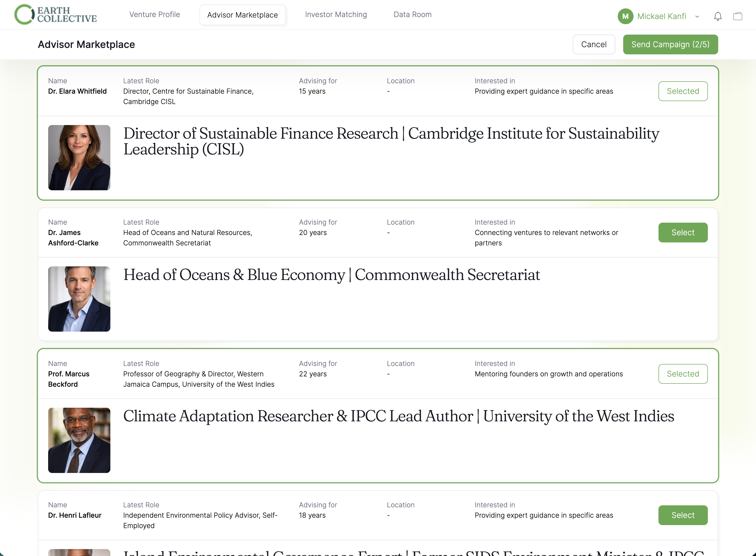Deselect Prof. Marcus Beckford advisor
Screen dimensions: 756x556
coord(682,374)
